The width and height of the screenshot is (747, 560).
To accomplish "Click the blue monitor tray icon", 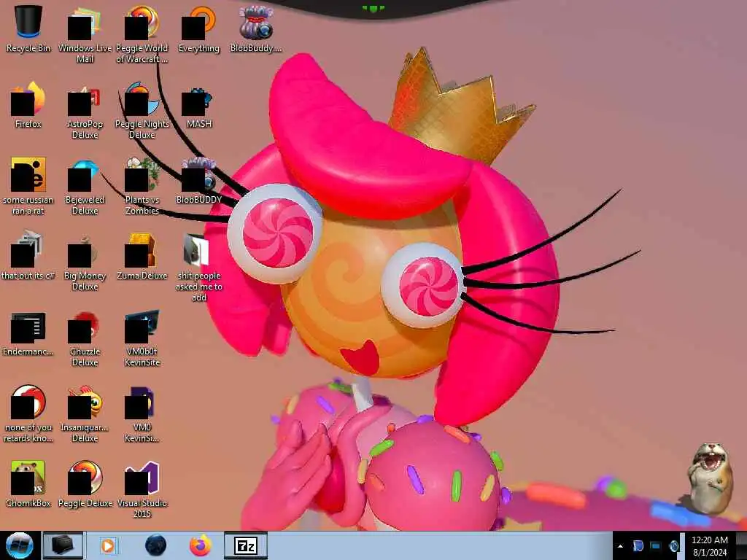I will click(x=656, y=546).
